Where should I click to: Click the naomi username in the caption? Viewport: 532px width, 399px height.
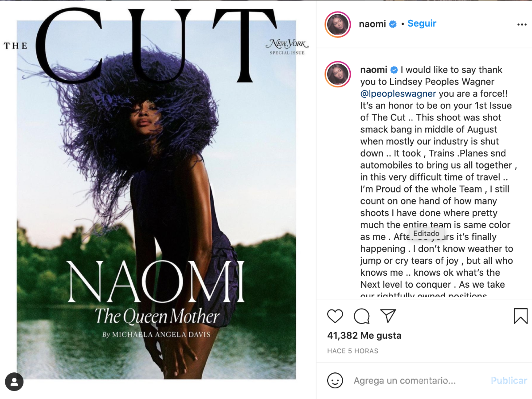pos(373,70)
